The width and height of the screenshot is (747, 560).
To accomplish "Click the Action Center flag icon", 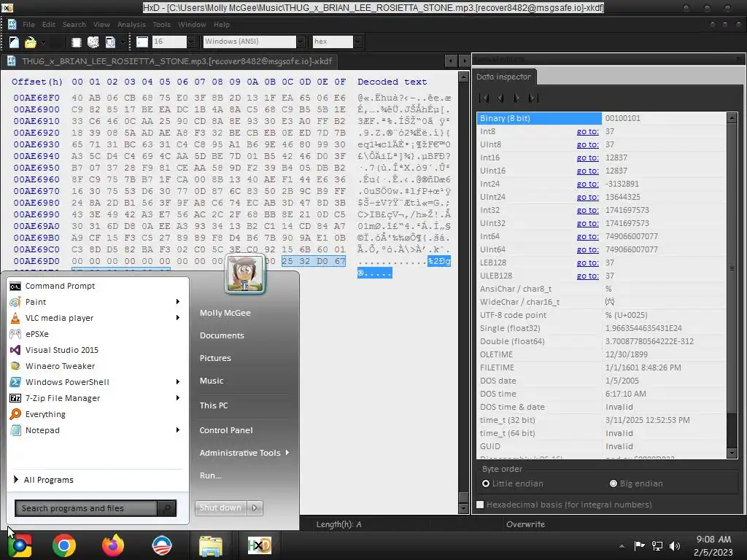I will pyautogui.click(x=639, y=545).
